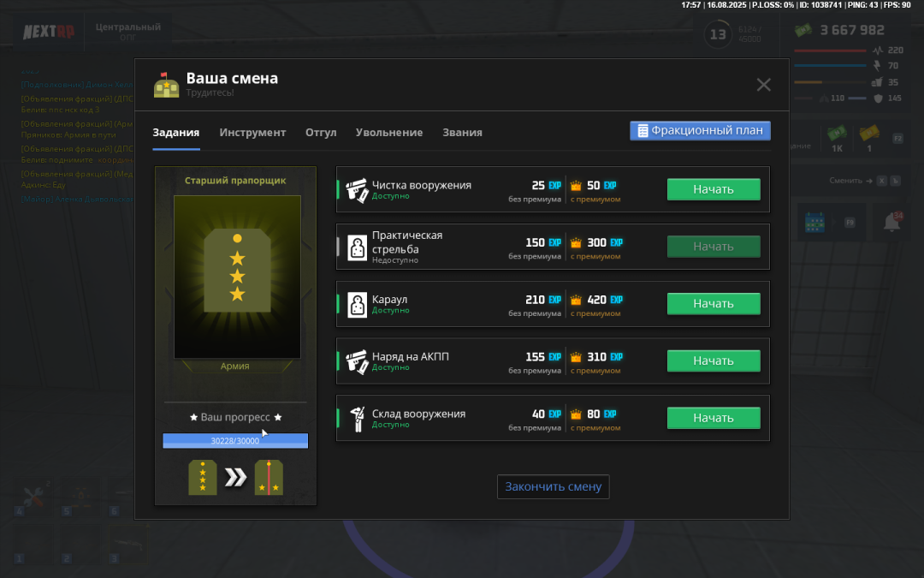Go to the Увольнение tab
924x578 pixels.
point(389,133)
